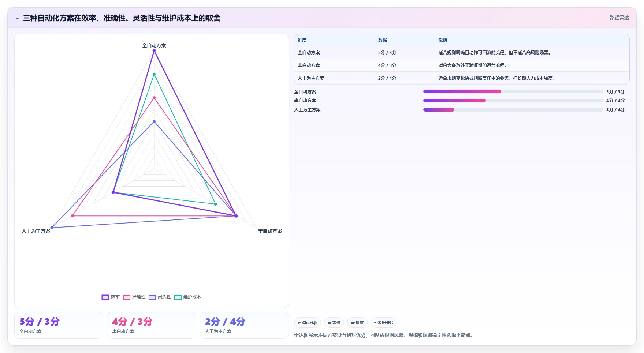Image resolution: width=644 pixels, height=353 pixels.
Task: Select the 半自动方案 table row name
Action: point(309,65)
